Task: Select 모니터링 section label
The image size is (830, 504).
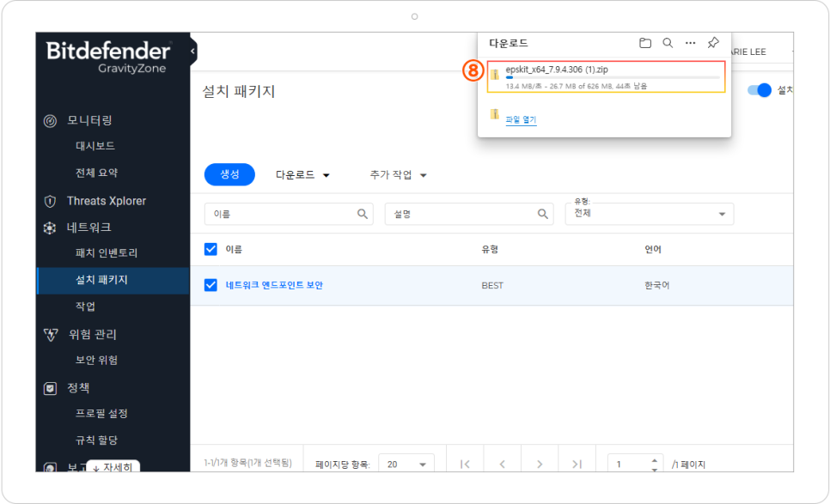Action: pyautogui.click(x=89, y=120)
